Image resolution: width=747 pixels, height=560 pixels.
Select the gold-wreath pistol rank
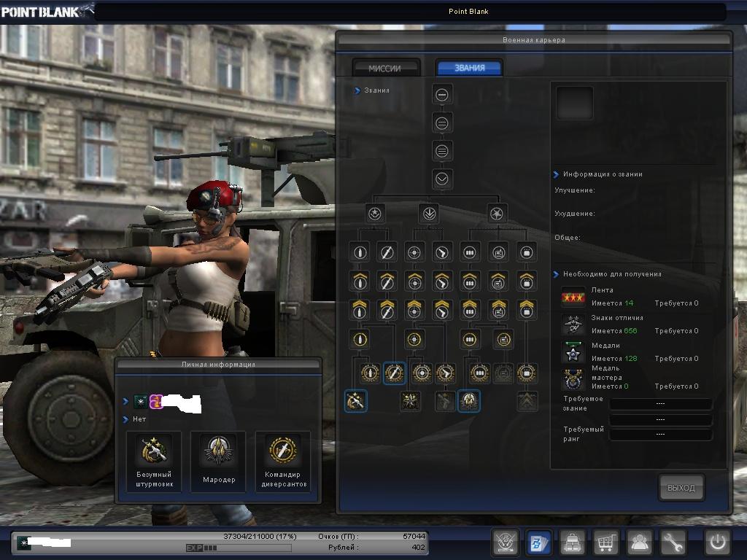point(445,373)
